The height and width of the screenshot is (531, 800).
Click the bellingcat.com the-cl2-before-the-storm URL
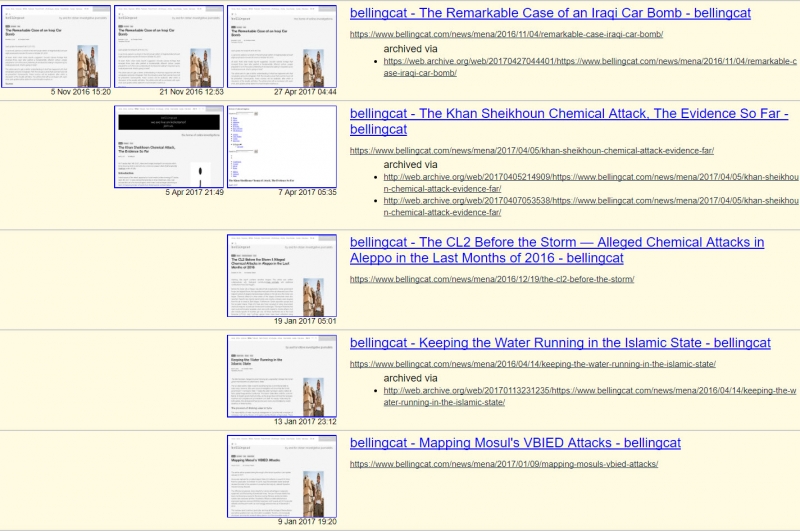491,279
